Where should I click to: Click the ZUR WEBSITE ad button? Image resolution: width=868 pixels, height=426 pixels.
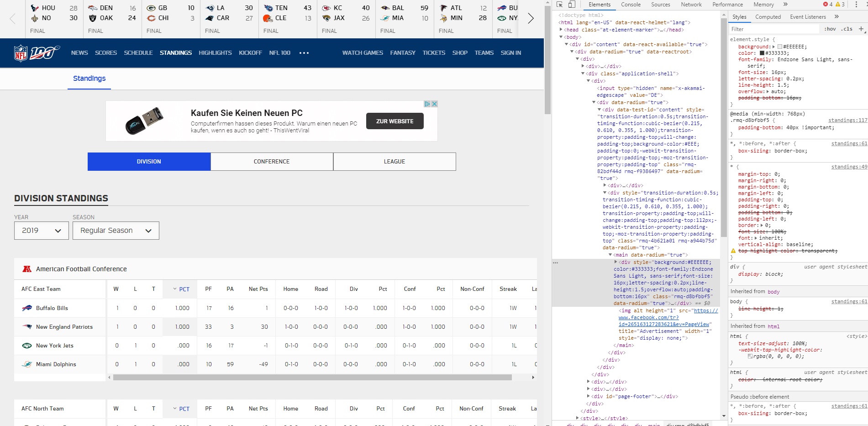[395, 121]
